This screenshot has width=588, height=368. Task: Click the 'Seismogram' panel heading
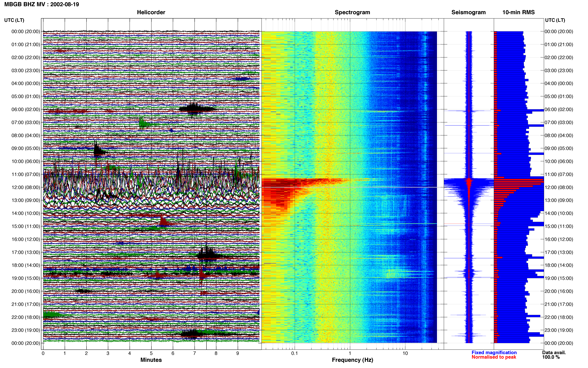click(x=469, y=12)
